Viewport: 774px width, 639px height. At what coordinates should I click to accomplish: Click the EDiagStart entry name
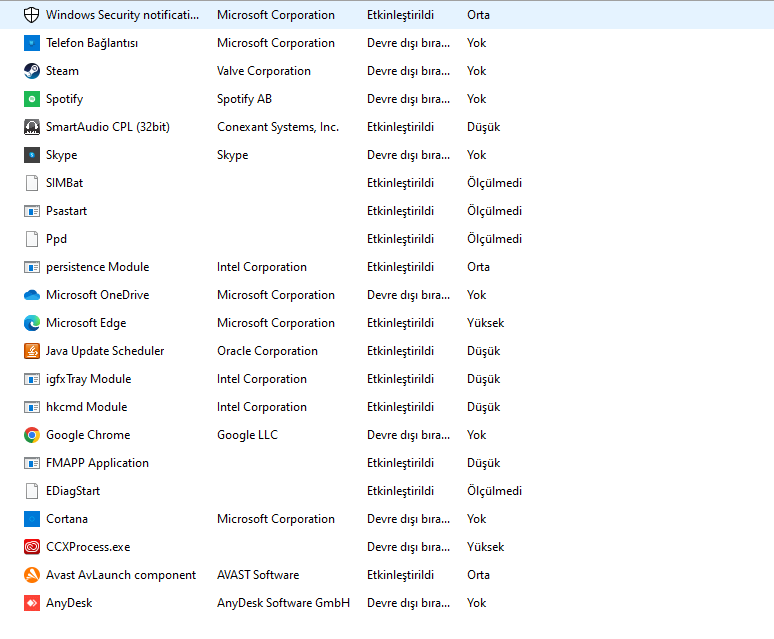[73, 491]
